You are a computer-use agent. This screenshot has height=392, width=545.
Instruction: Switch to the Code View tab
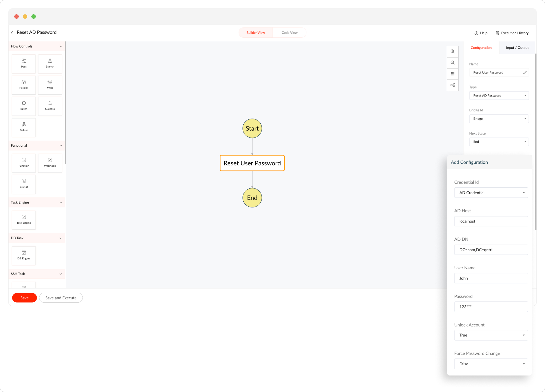(x=289, y=32)
